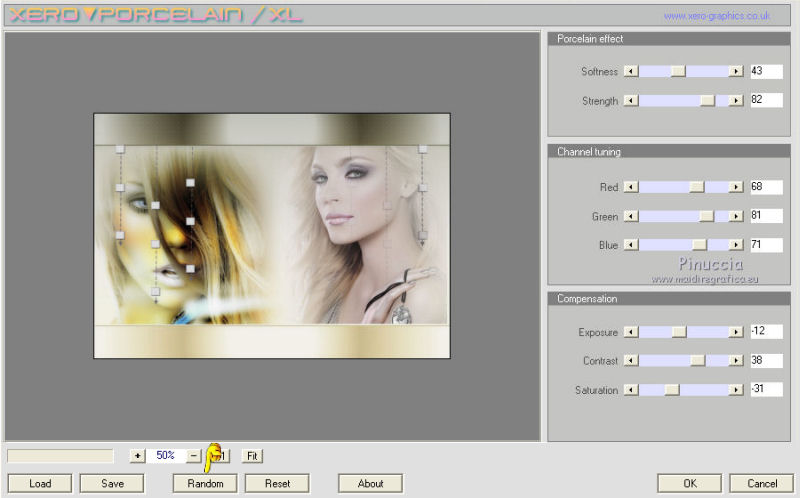Click the Strength slider thumb
This screenshot has height=498, width=800.
pyautogui.click(x=708, y=101)
